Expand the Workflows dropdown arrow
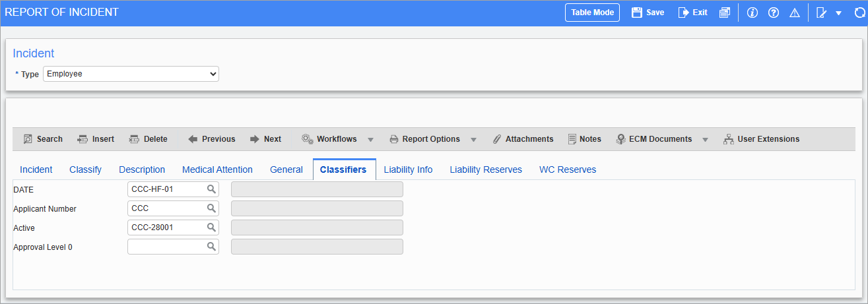This screenshot has height=304, width=868. (x=370, y=140)
